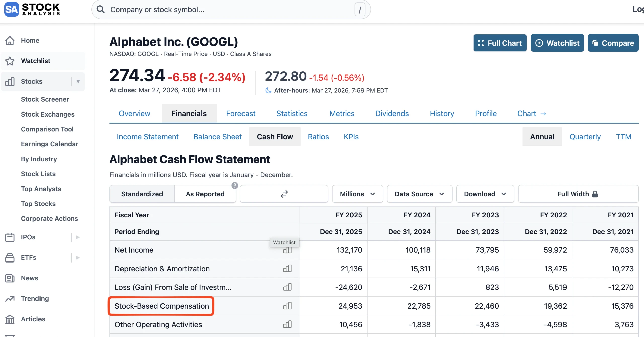This screenshot has width=644, height=337.
Task: Click the Home icon in the sidebar
Action: coord(10,40)
